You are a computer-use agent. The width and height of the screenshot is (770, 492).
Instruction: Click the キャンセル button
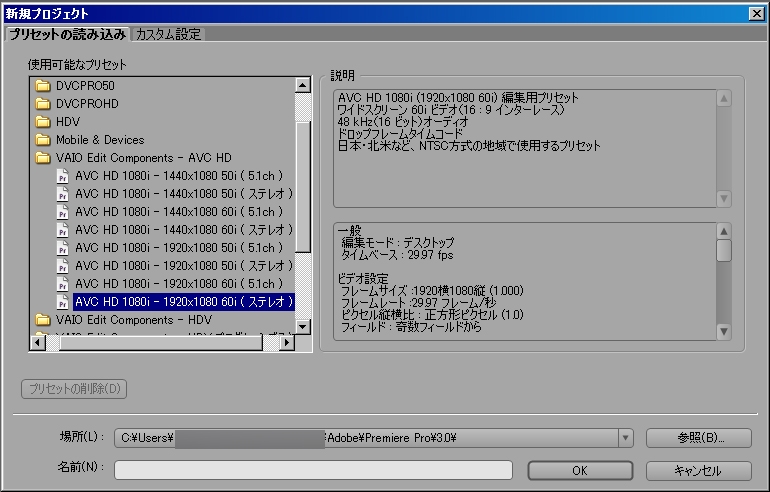click(x=699, y=471)
